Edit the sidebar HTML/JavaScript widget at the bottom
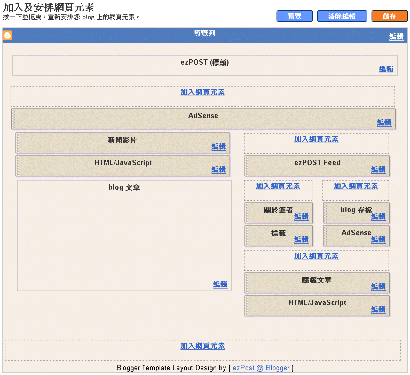Image resolution: width=410 pixels, height=375 pixels. click(x=378, y=309)
